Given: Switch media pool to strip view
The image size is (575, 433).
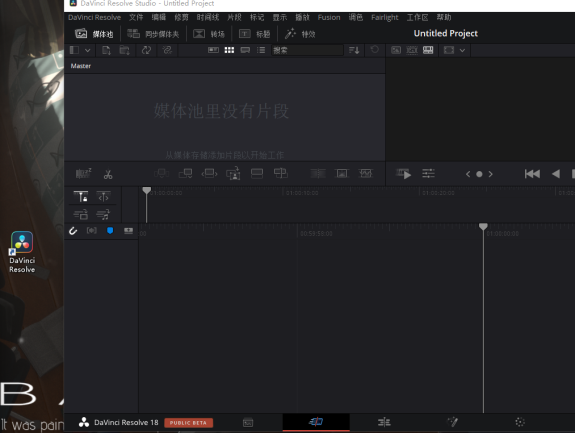Looking at the screenshot, I should tap(245, 50).
